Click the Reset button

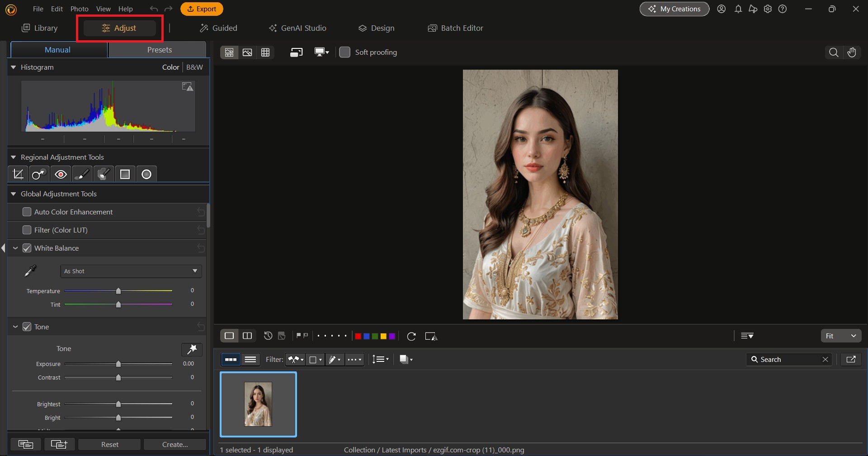pyautogui.click(x=109, y=444)
